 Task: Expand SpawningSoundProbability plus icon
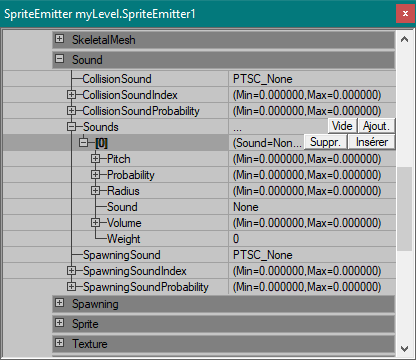[71, 287]
